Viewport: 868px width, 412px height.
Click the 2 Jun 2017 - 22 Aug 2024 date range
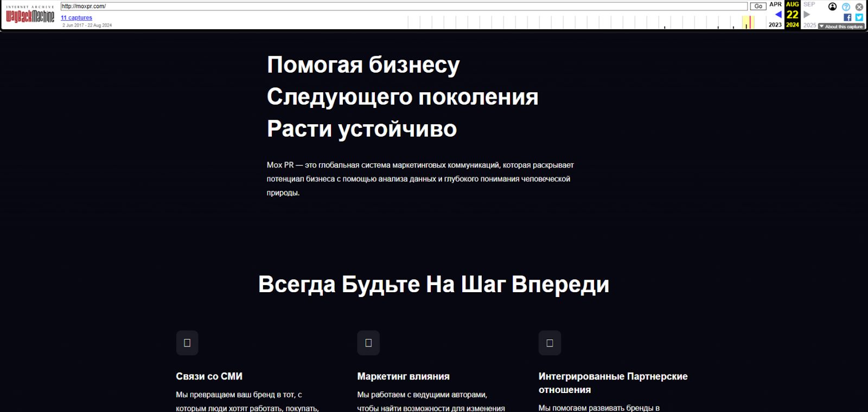pyautogui.click(x=87, y=25)
